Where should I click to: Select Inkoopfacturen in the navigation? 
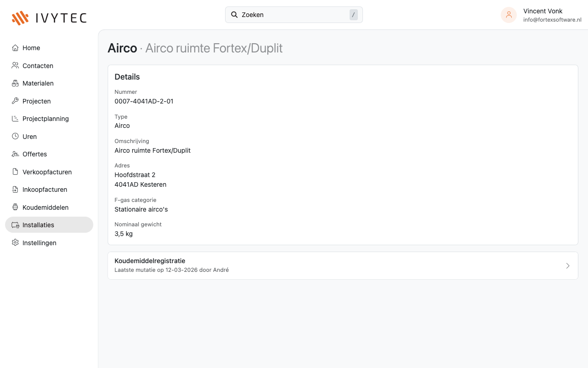[x=45, y=190]
